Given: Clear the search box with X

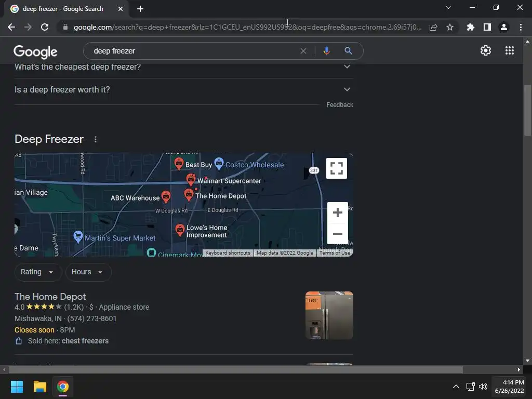Looking at the screenshot, I should click(303, 51).
